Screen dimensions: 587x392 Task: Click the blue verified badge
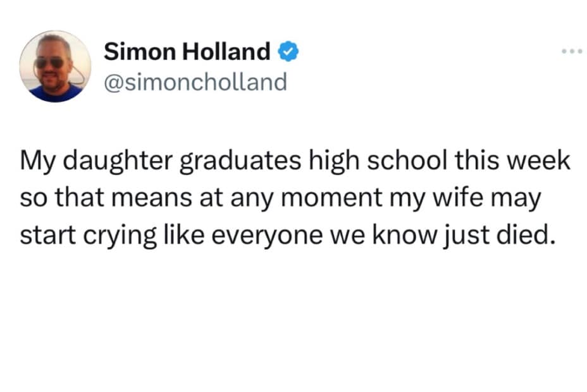(x=288, y=52)
